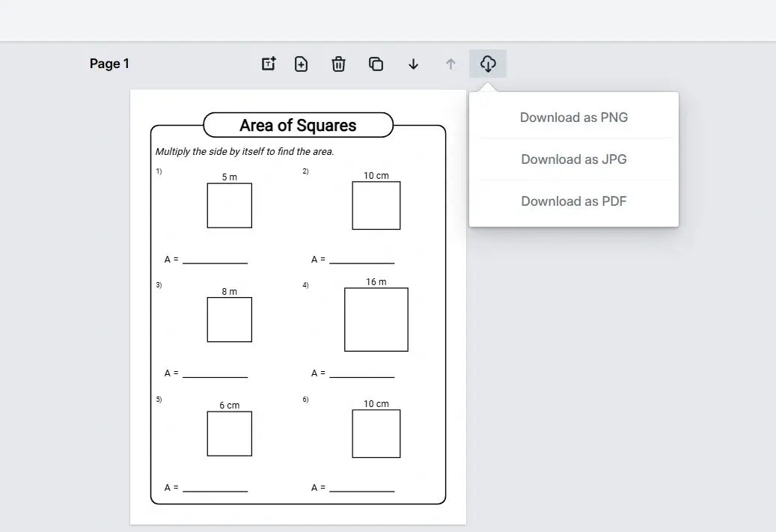Select the 16 m side label

tap(376, 281)
